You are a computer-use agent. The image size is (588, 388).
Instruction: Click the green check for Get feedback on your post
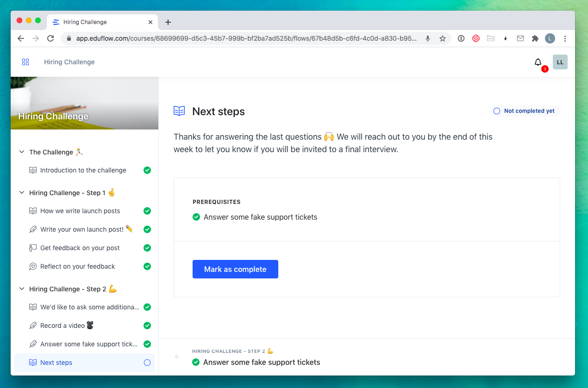pos(147,248)
